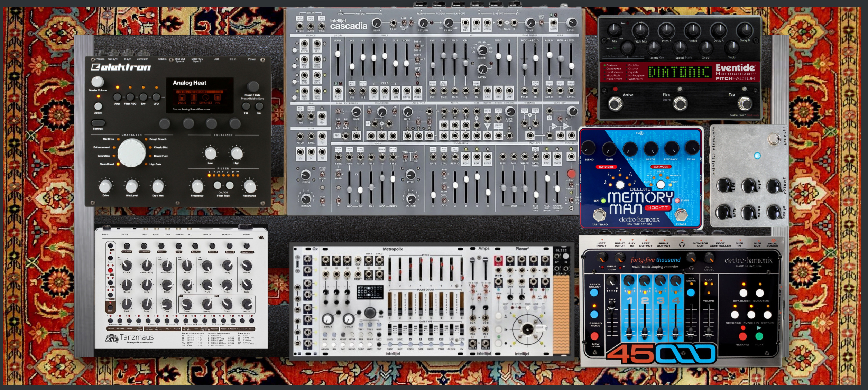Click the Blend knob on Deluxe Memory Man
This screenshot has width=868, height=390.
click(x=588, y=148)
